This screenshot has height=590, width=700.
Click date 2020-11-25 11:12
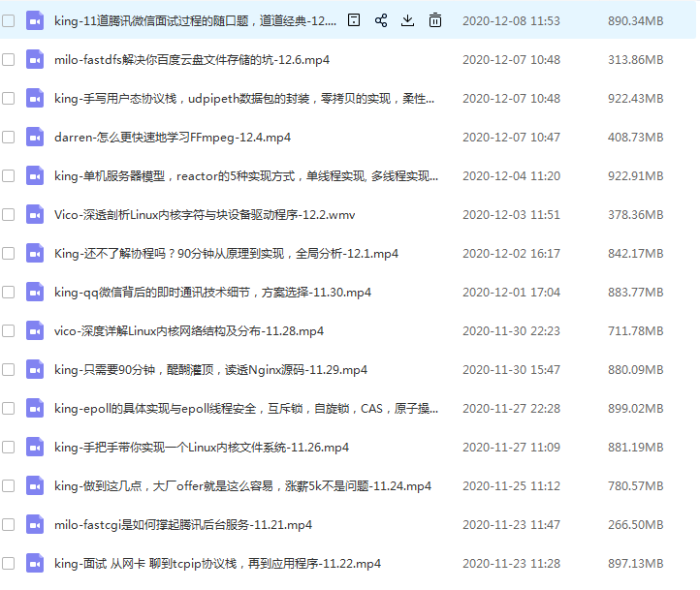511,486
